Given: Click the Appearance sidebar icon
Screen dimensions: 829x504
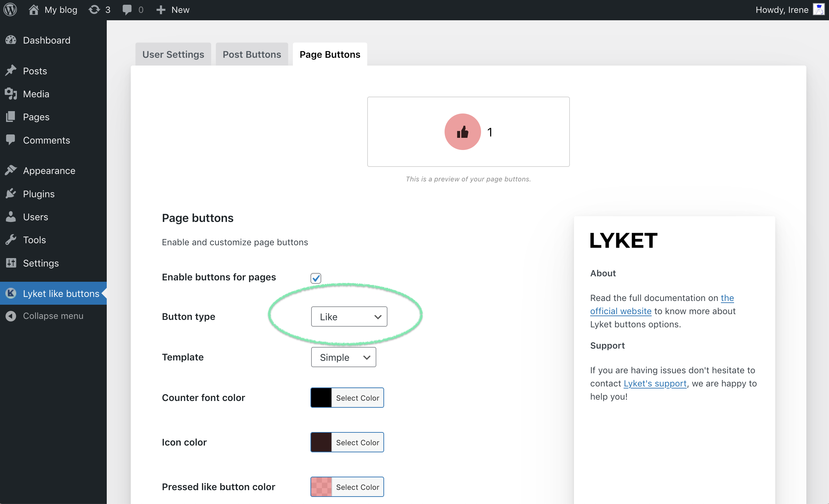Looking at the screenshot, I should coord(11,170).
